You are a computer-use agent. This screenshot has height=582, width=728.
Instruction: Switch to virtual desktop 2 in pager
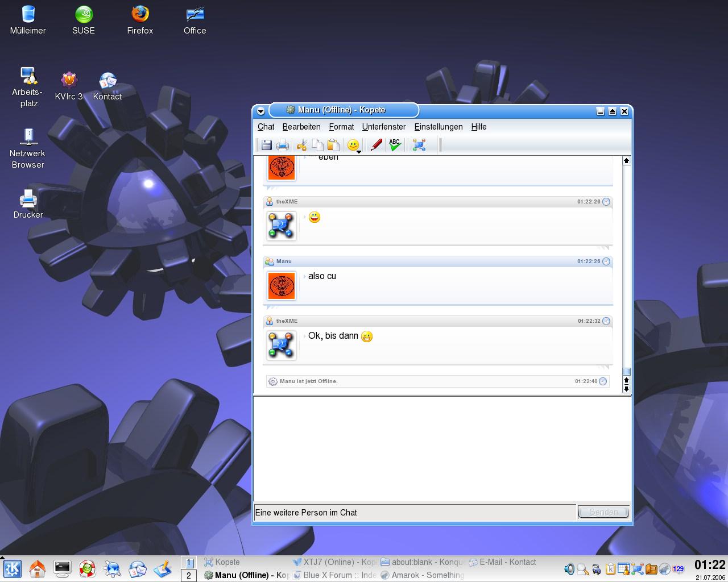189,576
